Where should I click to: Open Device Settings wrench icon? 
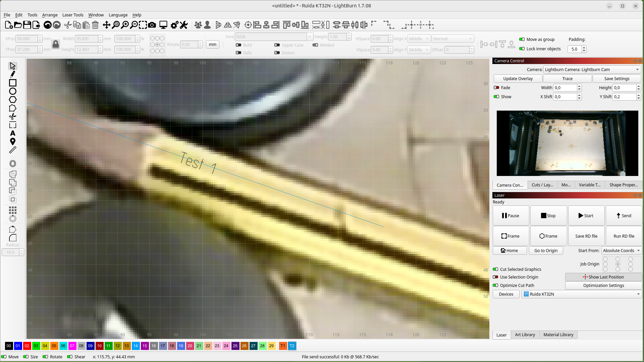click(183, 25)
